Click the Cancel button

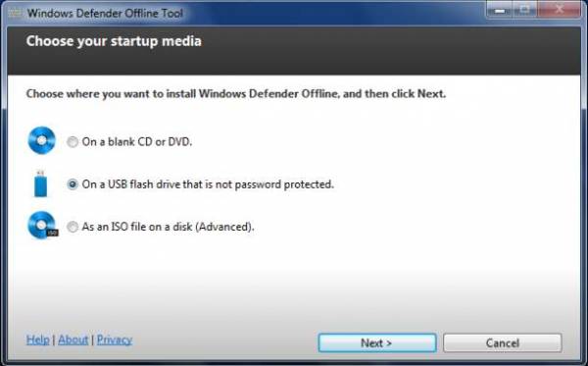pos(503,342)
